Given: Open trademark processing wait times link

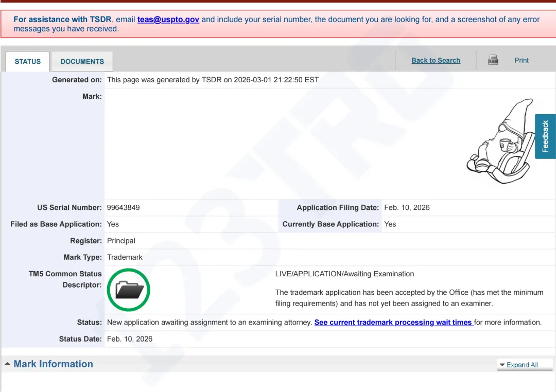Looking at the screenshot, I should pyautogui.click(x=394, y=323).
